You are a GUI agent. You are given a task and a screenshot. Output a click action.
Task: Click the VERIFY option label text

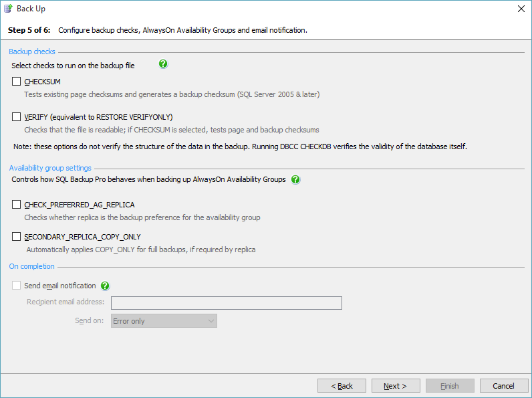(x=98, y=117)
